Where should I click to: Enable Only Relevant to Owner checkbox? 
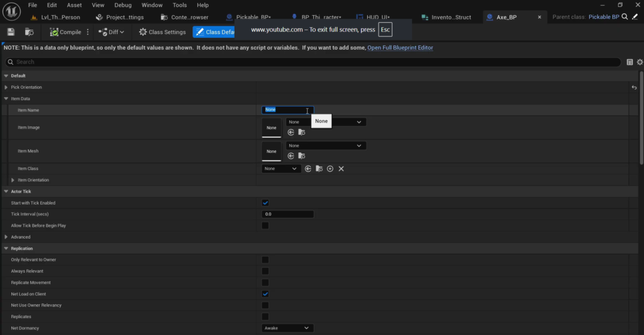(x=265, y=260)
